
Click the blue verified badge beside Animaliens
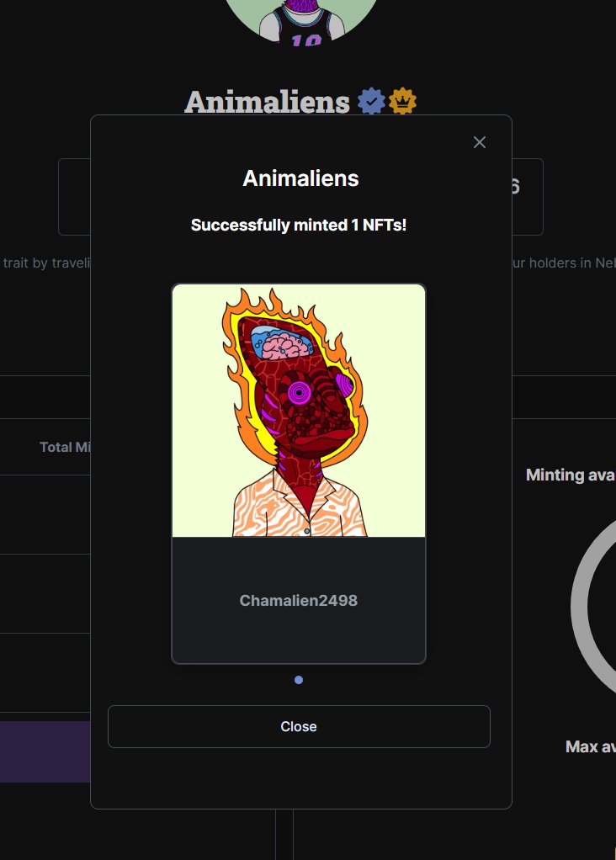coord(371,101)
